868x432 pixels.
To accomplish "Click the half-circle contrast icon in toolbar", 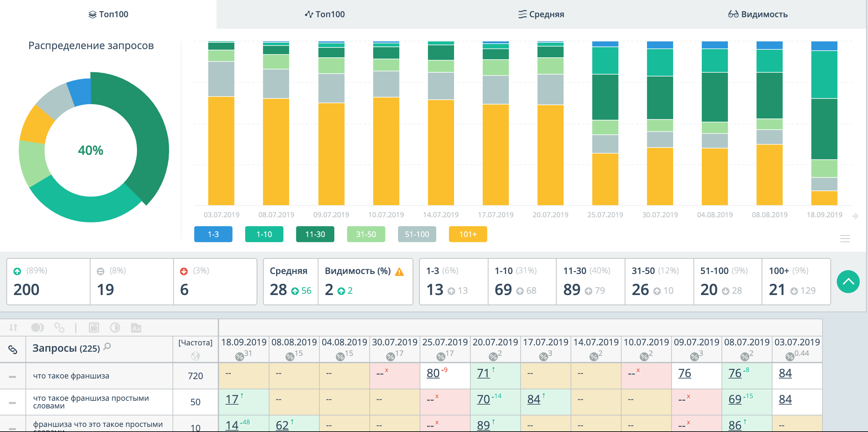I will pyautogui.click(x=115, y=327).
